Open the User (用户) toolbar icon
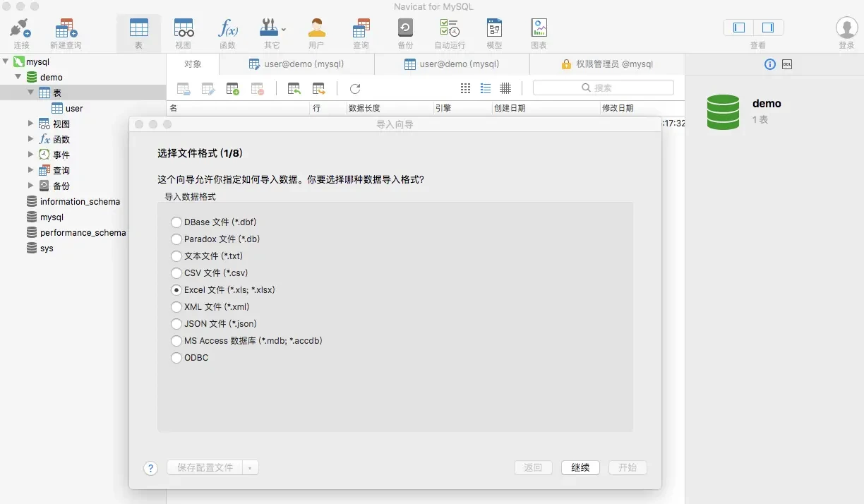 pos(316,28)
